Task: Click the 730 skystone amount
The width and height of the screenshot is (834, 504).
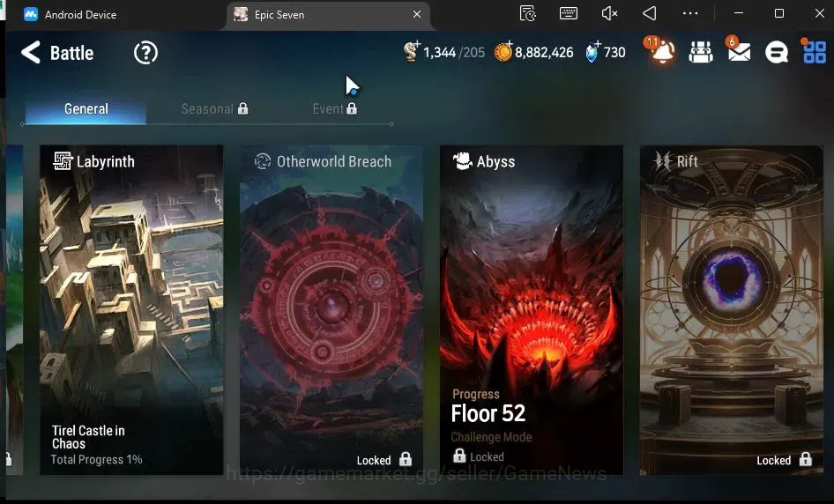Action: click(x=614, y=53)
